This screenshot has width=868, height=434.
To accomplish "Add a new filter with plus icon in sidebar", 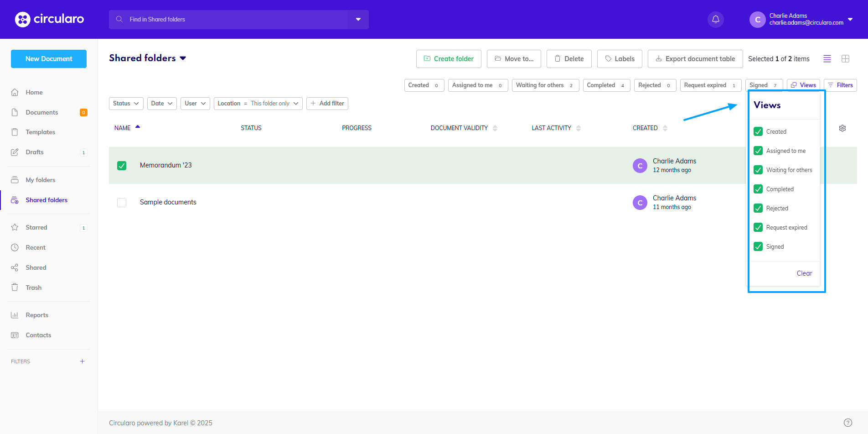I will click(83, 361).
